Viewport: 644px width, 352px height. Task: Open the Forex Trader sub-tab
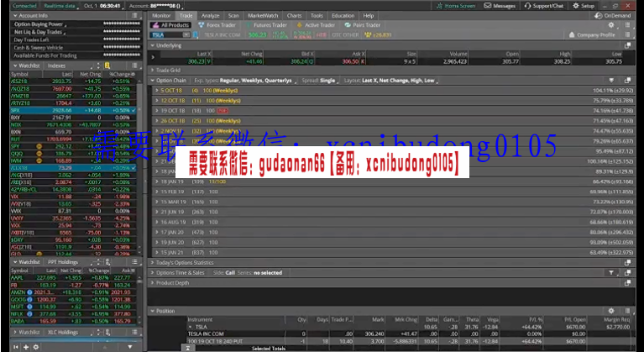coord(220,25)
